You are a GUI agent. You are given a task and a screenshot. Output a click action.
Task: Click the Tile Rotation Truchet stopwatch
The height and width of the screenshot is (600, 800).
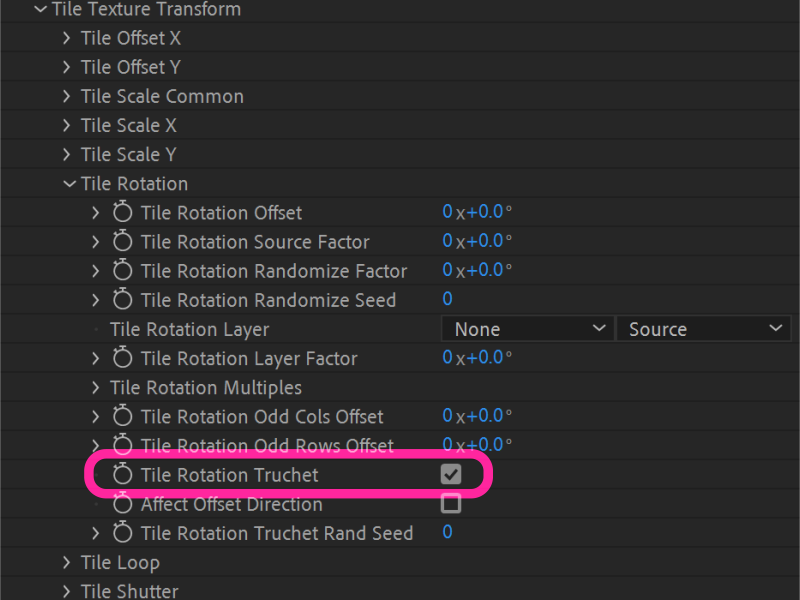pos(122,474)
